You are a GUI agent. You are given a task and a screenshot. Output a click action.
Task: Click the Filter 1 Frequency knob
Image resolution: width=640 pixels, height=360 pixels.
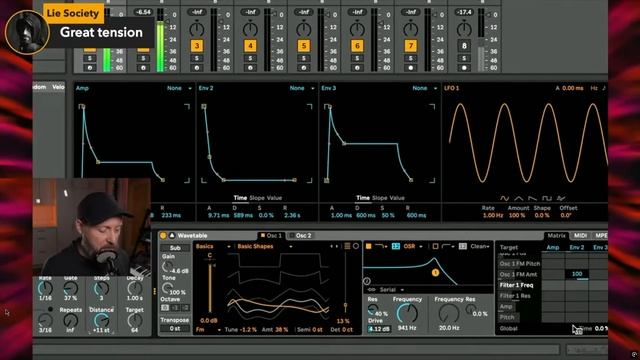(x=407, y=313)
